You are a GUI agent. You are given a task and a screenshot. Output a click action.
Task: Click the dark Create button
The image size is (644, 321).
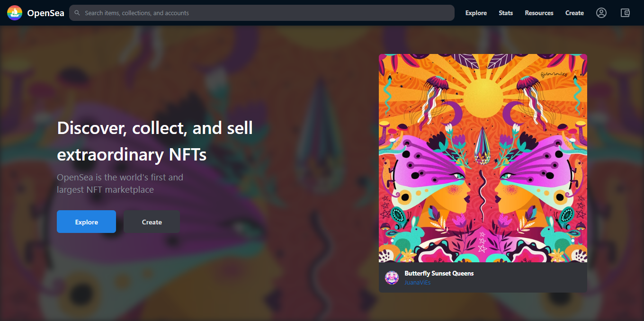click(x=152, y=222)
